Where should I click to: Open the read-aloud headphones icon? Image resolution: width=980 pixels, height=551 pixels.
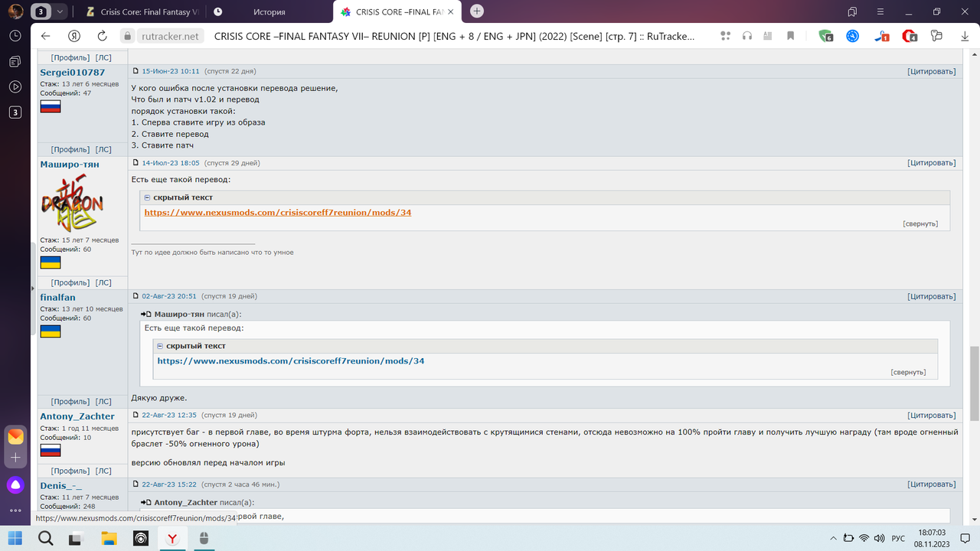(x=748, y=36)
